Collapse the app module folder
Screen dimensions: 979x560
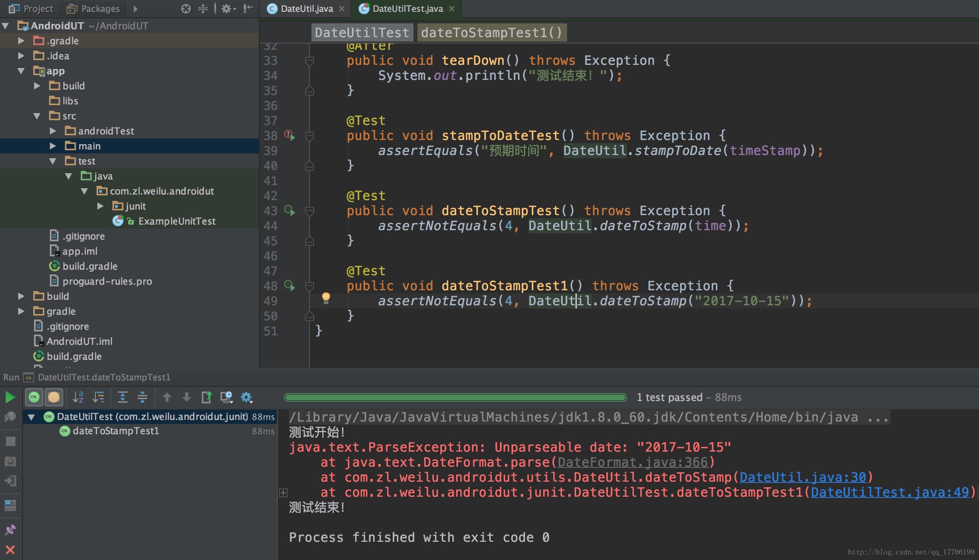[21, 71]
